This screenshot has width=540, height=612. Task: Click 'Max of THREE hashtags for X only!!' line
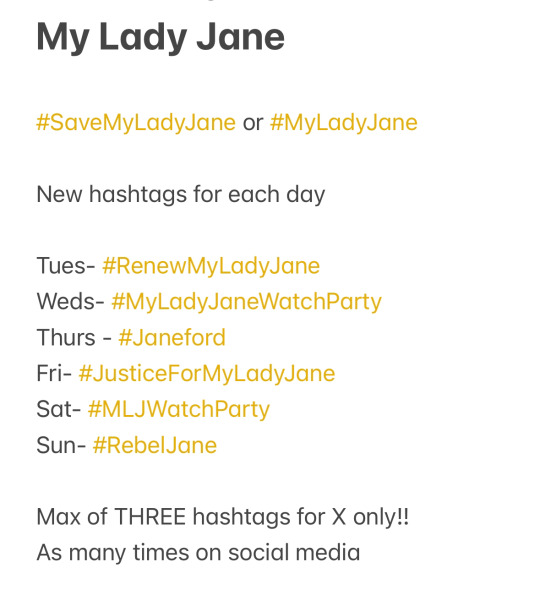223,517
